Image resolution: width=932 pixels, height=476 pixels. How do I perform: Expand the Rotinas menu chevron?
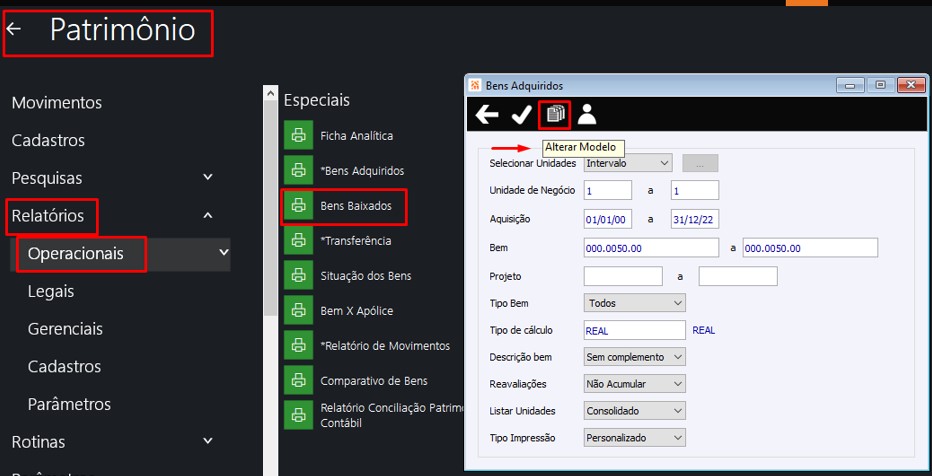click(x=207, y=441)
